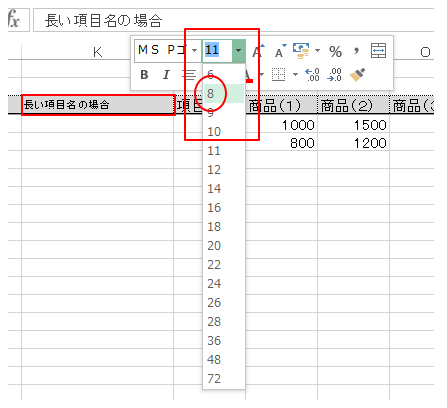Image resolution: width=447 pixels, height=408 pixels.
Task: Collapse the font size dropdown arrow
Action: (x=238, y=50)
